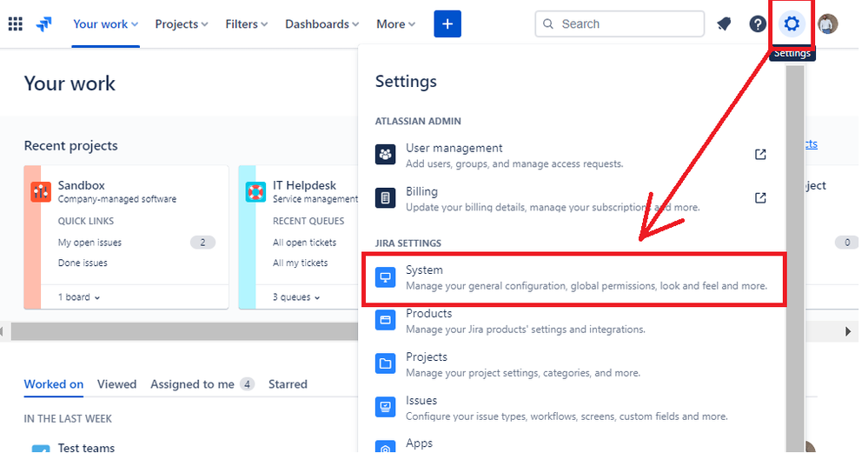Image resolution: width=868 pixels, height=453 pixels.
Task: Expand the Filters dropdown
Action: pos(247,23)
